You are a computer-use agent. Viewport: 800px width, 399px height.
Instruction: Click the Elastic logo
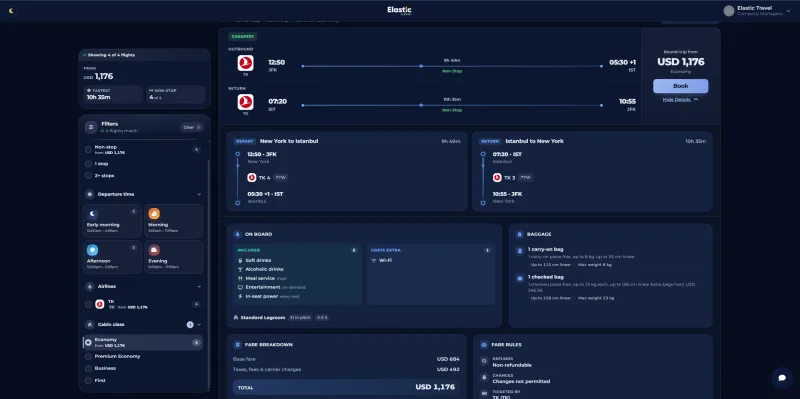(399, 11)
